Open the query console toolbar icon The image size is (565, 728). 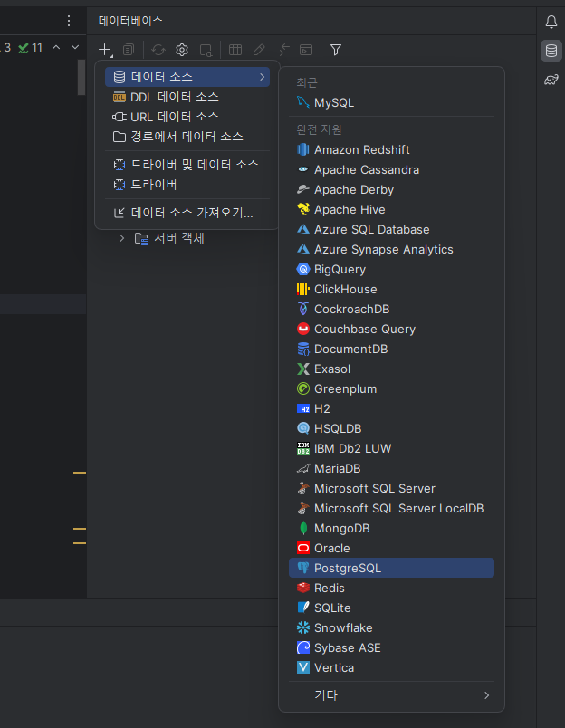point(306,50)
